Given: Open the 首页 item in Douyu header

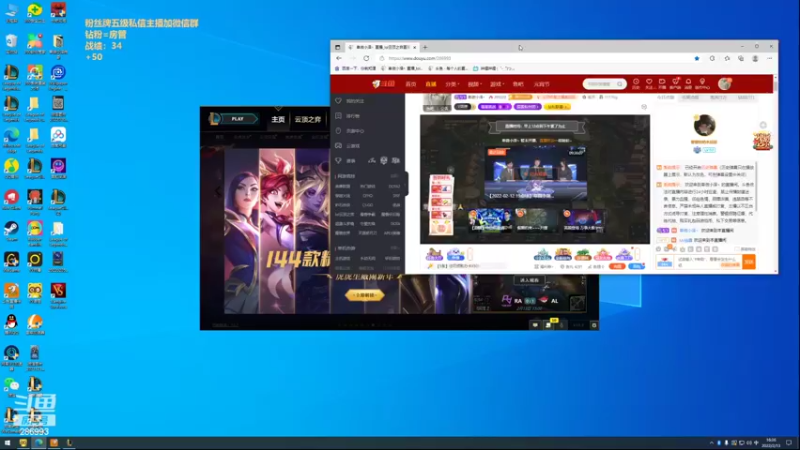Looking at the screenshot, I should 411,84.
